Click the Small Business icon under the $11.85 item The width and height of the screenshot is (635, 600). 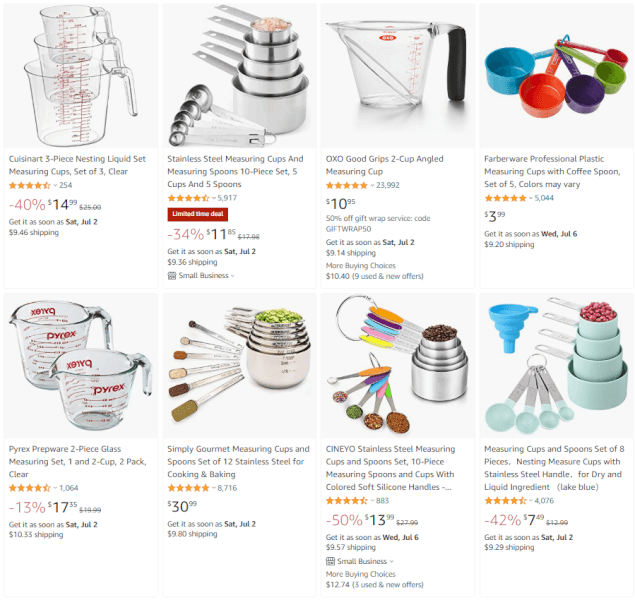(x=172, y=276)
